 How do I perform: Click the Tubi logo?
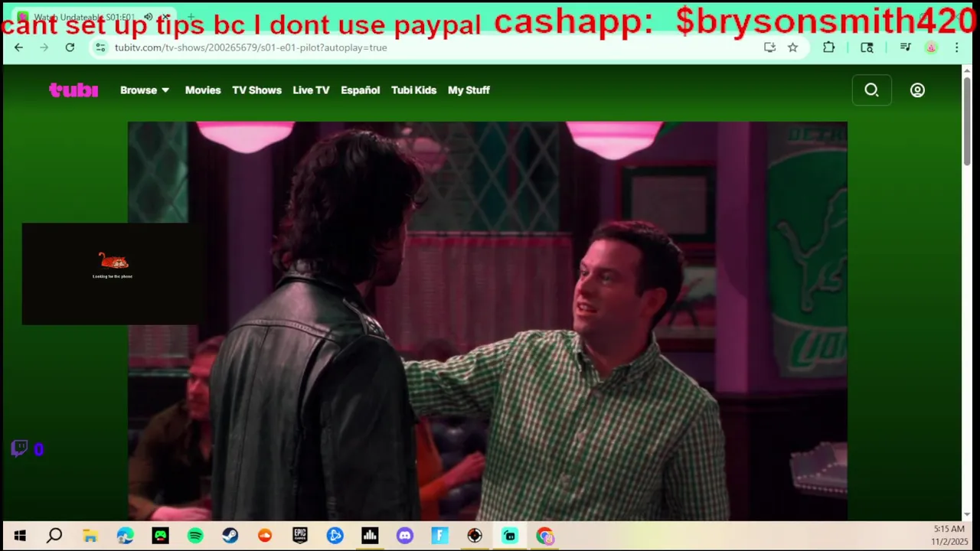73,90
